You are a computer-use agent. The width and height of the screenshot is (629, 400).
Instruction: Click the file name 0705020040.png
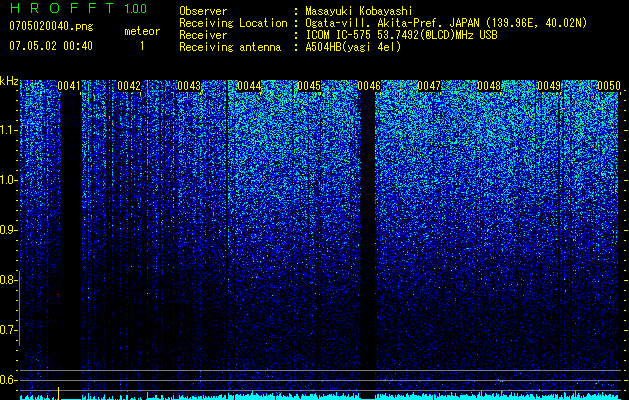pos(51,26)
